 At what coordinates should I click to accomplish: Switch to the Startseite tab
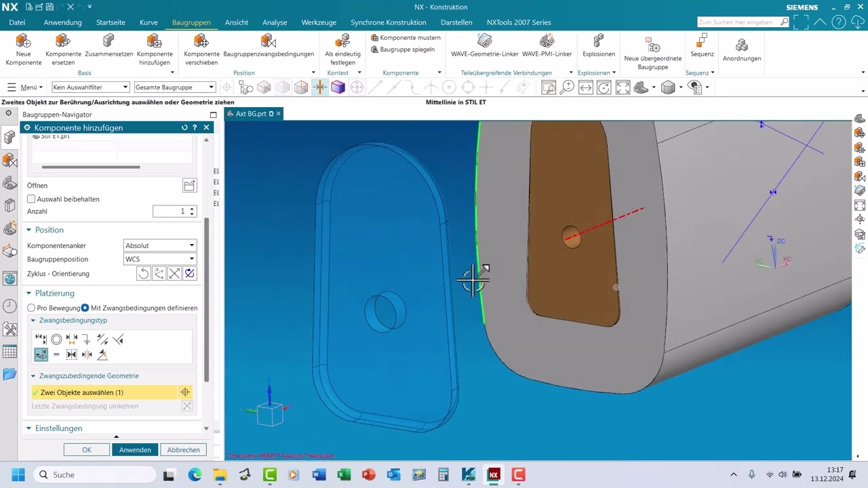(111, 22)
